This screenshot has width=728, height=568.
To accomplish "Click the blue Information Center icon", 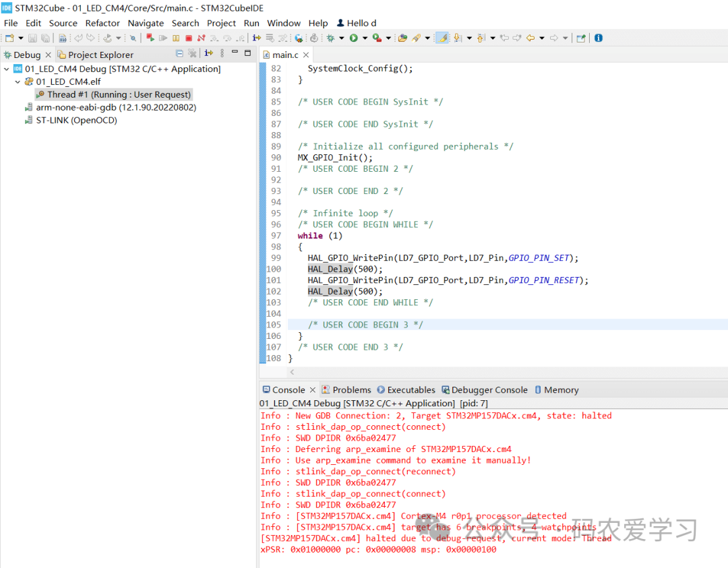I will coord(599,38).
